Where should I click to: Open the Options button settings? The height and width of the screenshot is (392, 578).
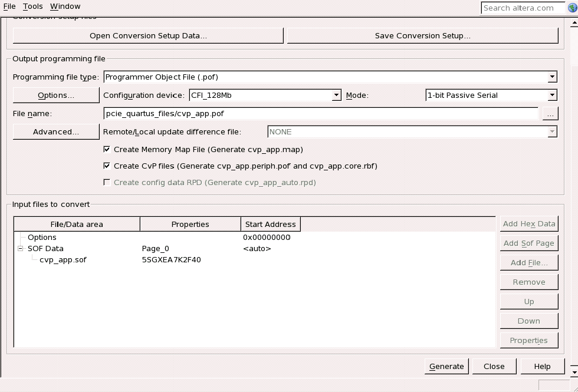click(x=56, y=95)
